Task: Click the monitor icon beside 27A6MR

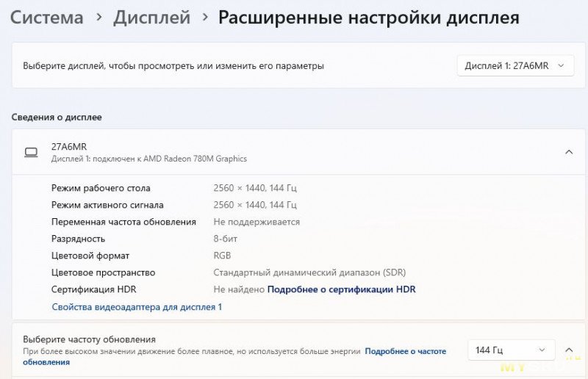Action: click(31, 152)
